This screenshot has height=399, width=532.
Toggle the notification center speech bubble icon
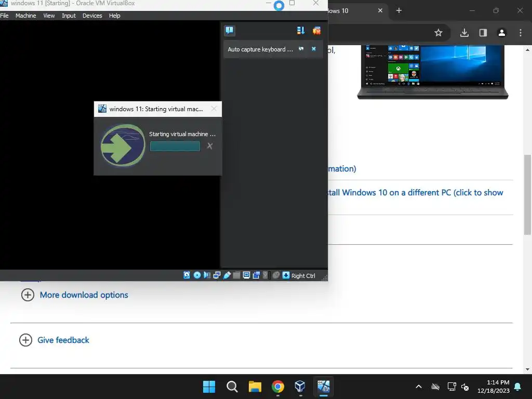[230, 31]
